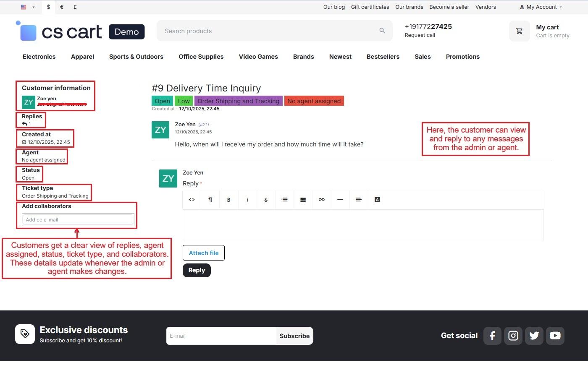Expand the My Account dropdown
The width and height of the screenshot is (588, 370).
click(541, 7)
